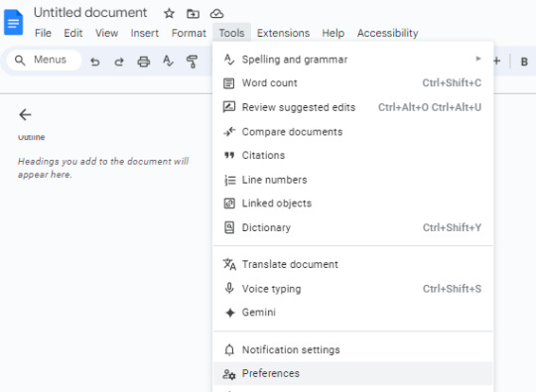
Task: Rename the Untitled document title
Action: point(90,13)
